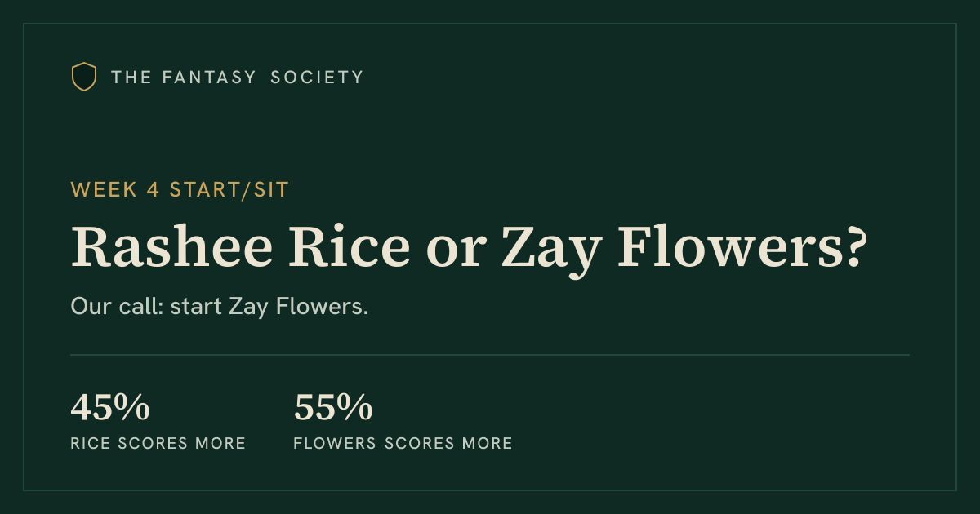The width and height of the screenshot is (980, 514).
Task: Select the "FLOWERS SCORES MORE" caption
Action: click(x=403, y=444)
